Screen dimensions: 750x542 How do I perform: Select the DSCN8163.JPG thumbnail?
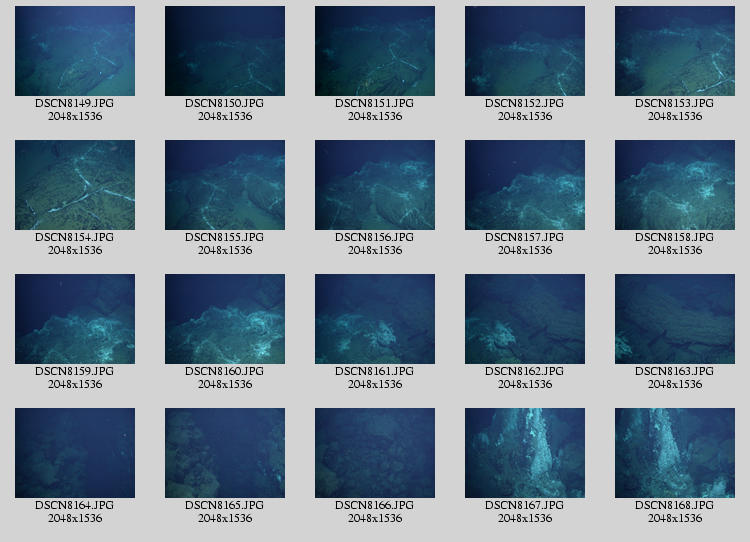click(x=675, y=319)
